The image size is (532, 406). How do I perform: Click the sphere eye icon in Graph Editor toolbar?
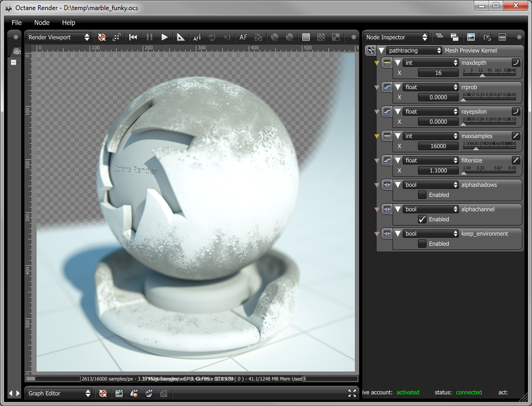[x=149, y=393]
